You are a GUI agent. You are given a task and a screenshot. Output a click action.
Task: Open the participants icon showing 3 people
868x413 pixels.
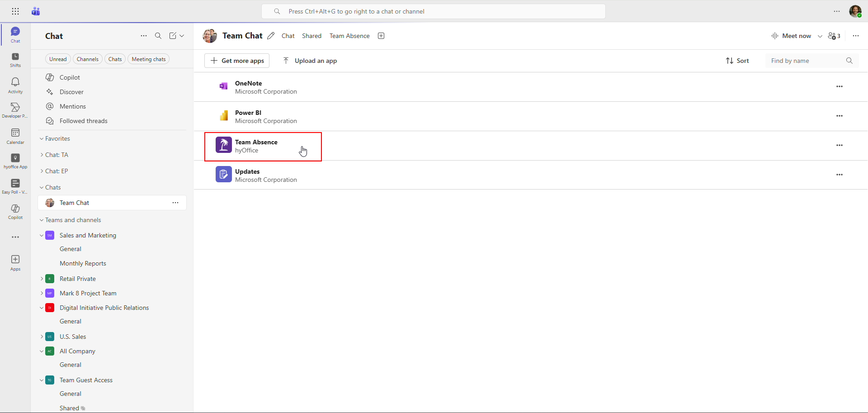point(834,36)
